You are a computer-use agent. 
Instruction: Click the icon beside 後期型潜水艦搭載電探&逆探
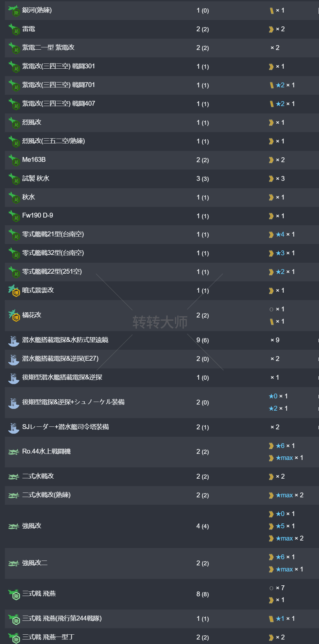click(x=14, y=378)
